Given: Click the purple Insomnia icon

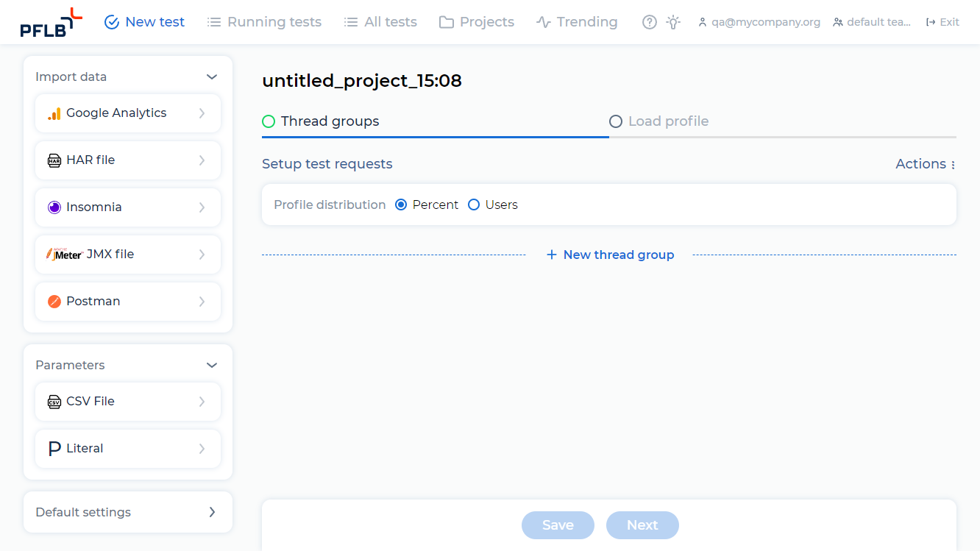Looking at the screenshot, I should click(54, 207).
